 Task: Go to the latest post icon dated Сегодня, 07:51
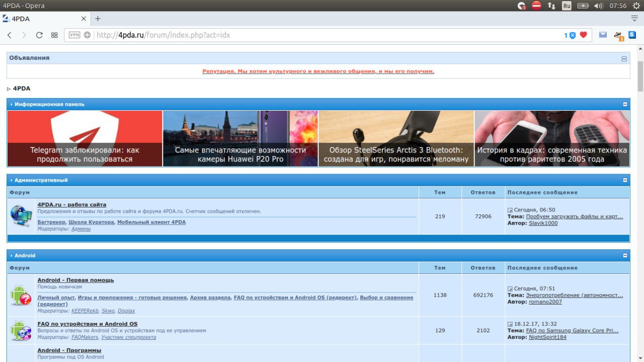tap(510, 289)
